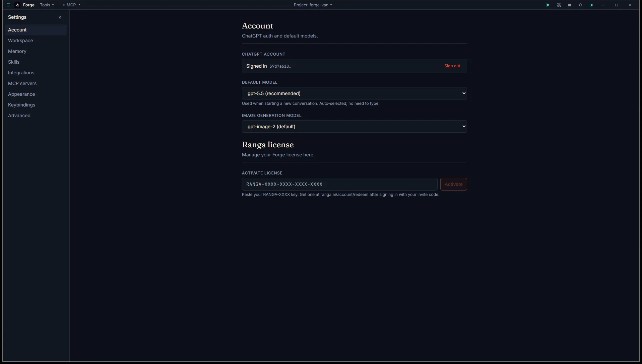This screenshot has width=642, height=364.
Task: Go to Workspace settings
Action: point(36,41)
